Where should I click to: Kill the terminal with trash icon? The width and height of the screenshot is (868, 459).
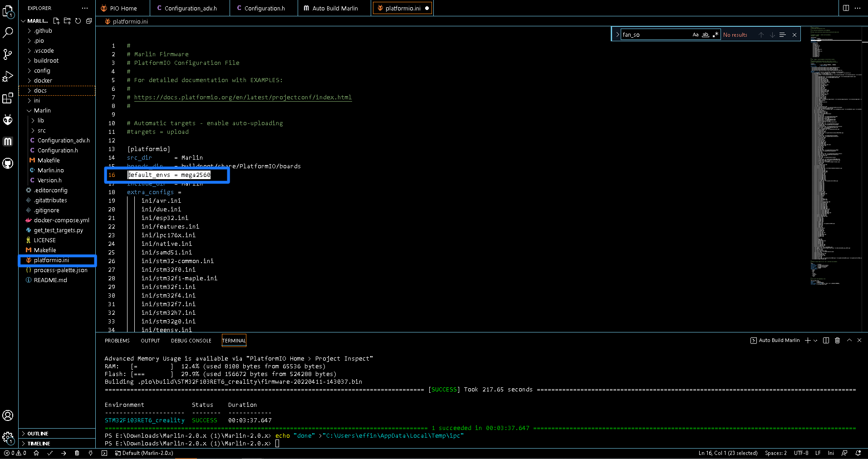838,340
